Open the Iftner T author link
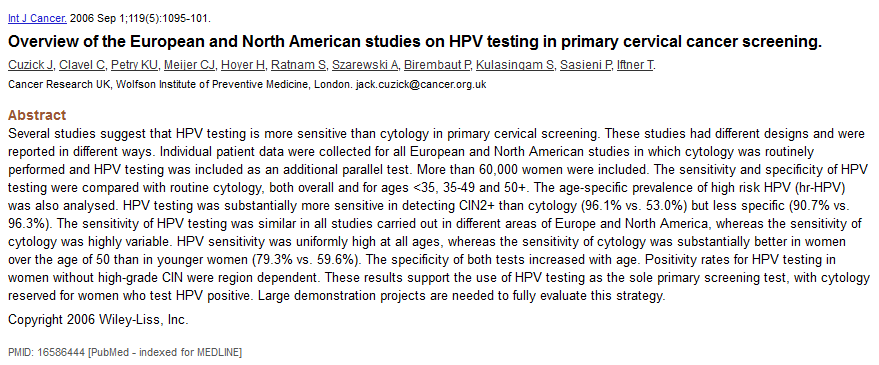This screenshot has width=879, height=365. pos(635,66)
